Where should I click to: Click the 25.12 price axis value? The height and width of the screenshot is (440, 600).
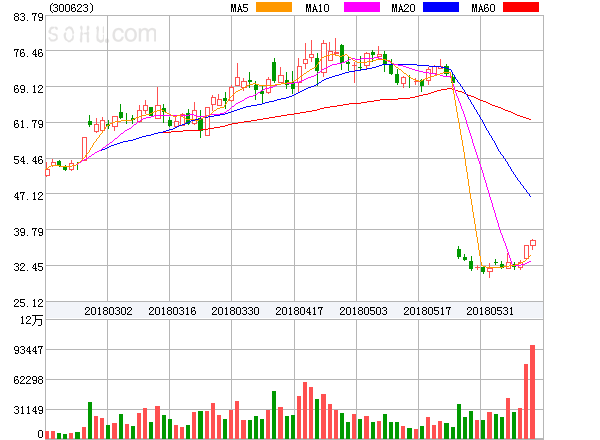coord(28,303)
